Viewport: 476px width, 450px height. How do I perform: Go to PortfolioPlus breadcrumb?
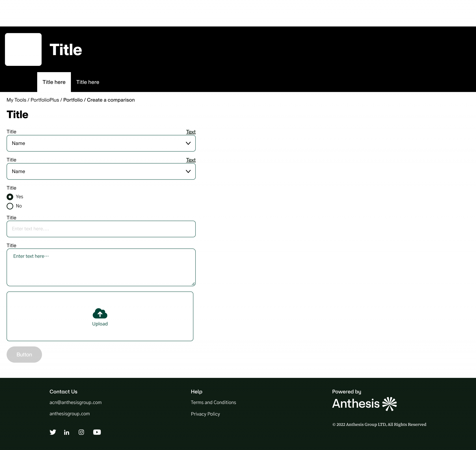[x=45, y=100]
